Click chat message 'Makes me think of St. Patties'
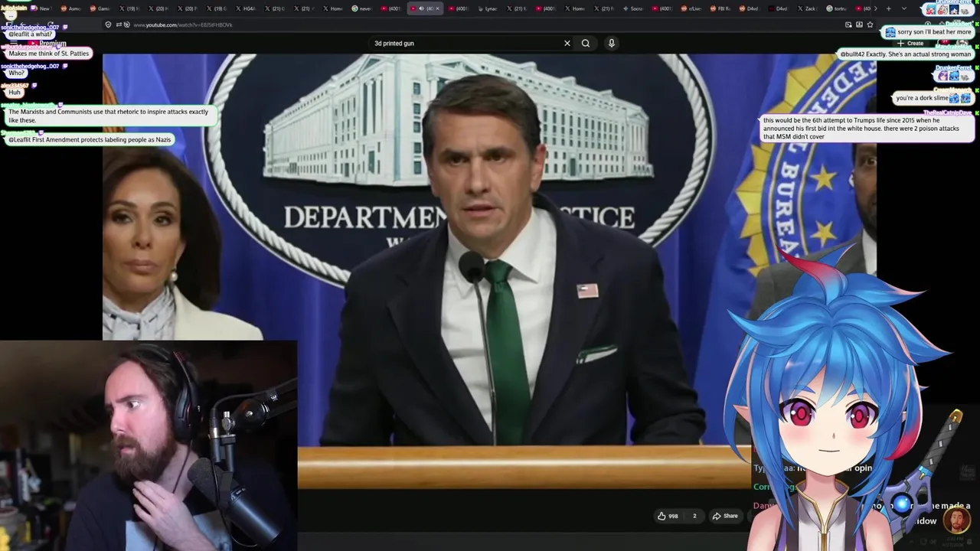Screen dimensions: 980x551 point(49,54)
